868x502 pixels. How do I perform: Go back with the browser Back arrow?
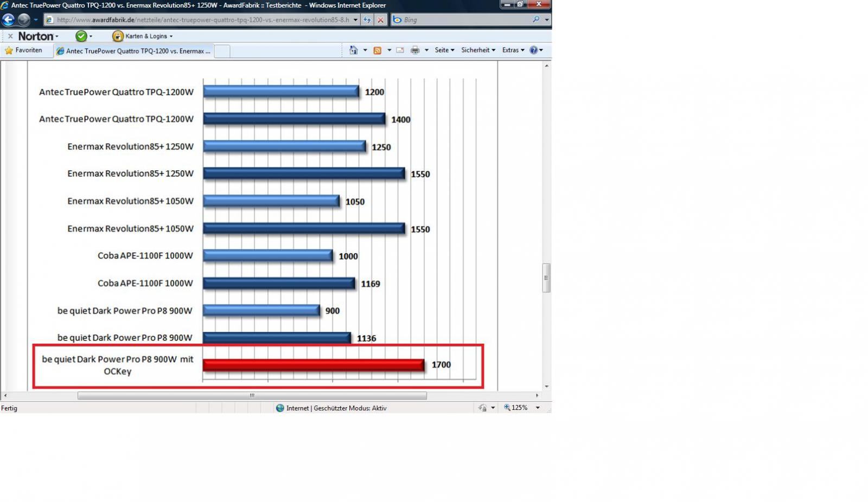(8, 20)
